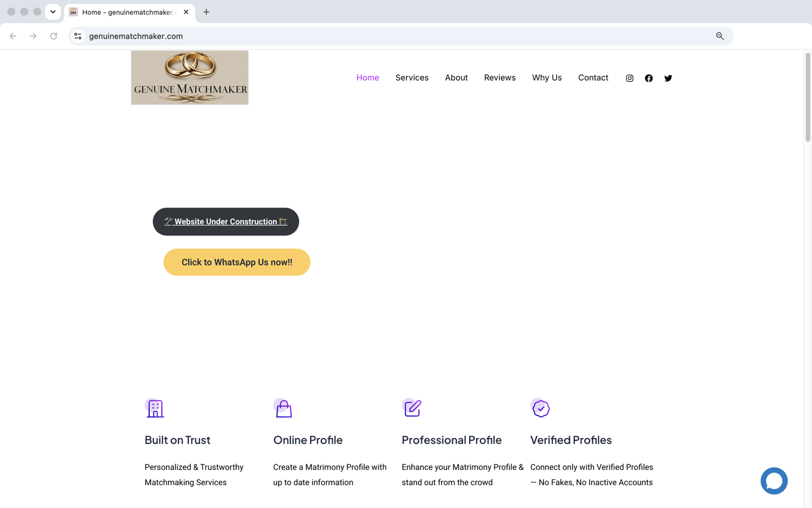Select the Online Profile heading

(x=308, y=440)
